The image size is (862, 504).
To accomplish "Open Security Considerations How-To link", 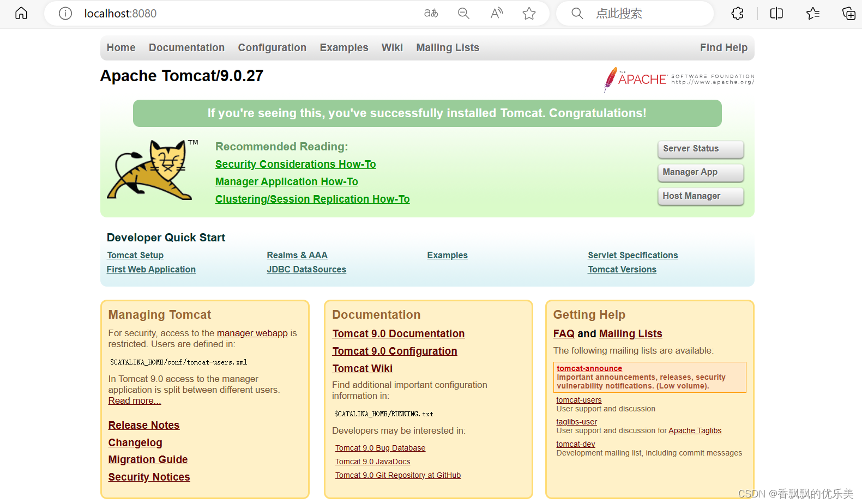I will [296, 164].
